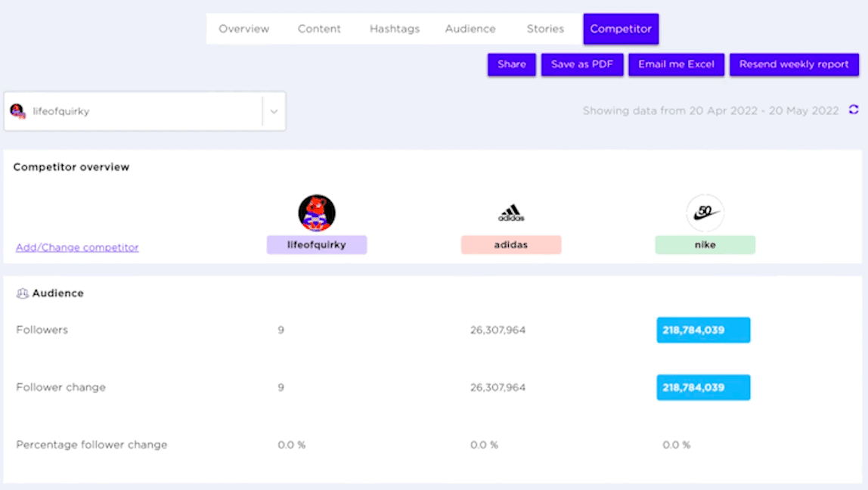Viewport: 868px width, 490px height.
Task: Switch to the Overview tab
Action: coord(243,29)
